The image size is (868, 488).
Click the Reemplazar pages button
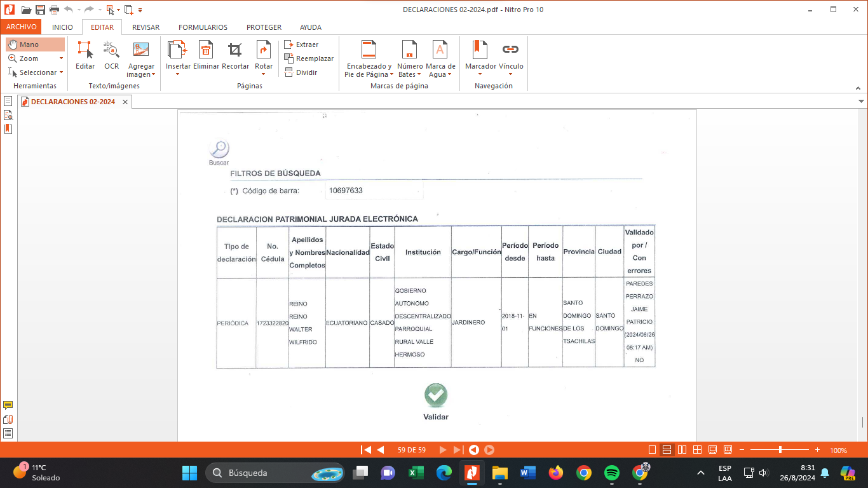click(x=309, y=58)
